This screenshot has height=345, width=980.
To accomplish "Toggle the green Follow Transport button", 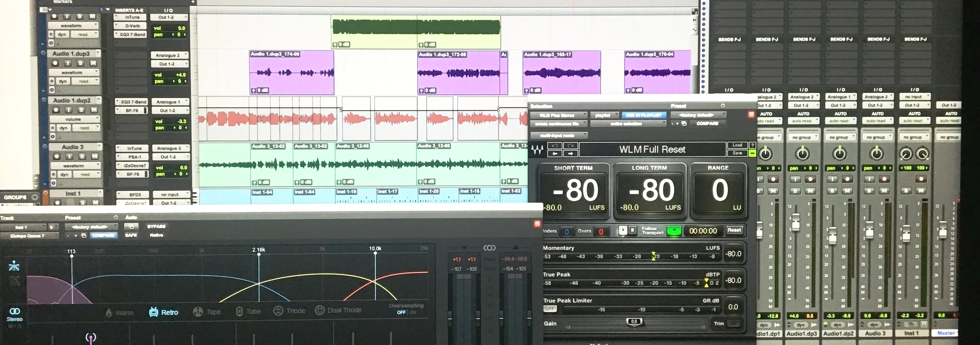I will tap(674, 231).
